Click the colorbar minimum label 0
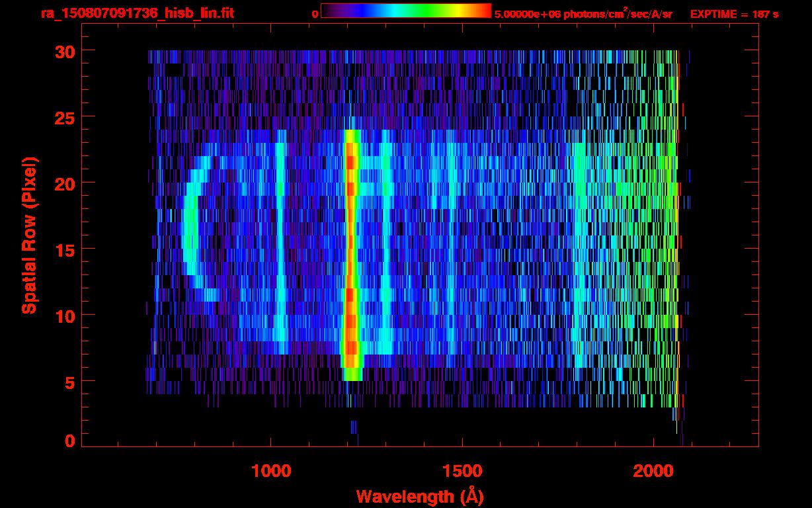The image size is (812, 508). pos(315,14)
